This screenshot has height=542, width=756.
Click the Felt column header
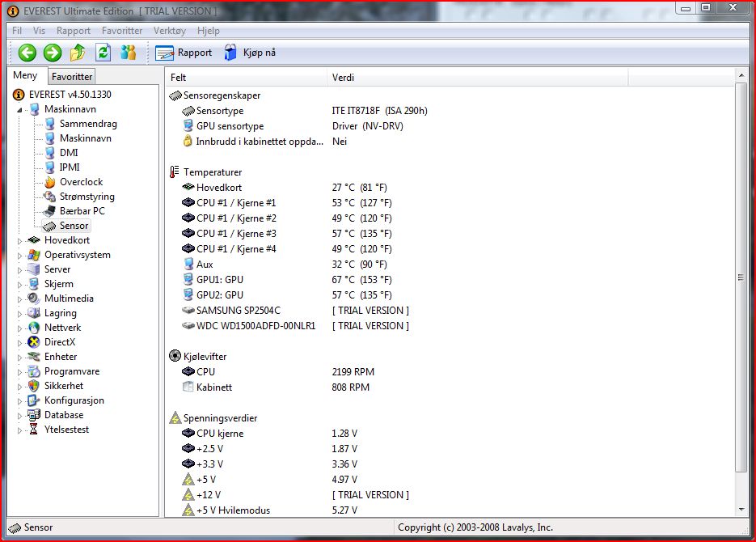tap(247, 77)
